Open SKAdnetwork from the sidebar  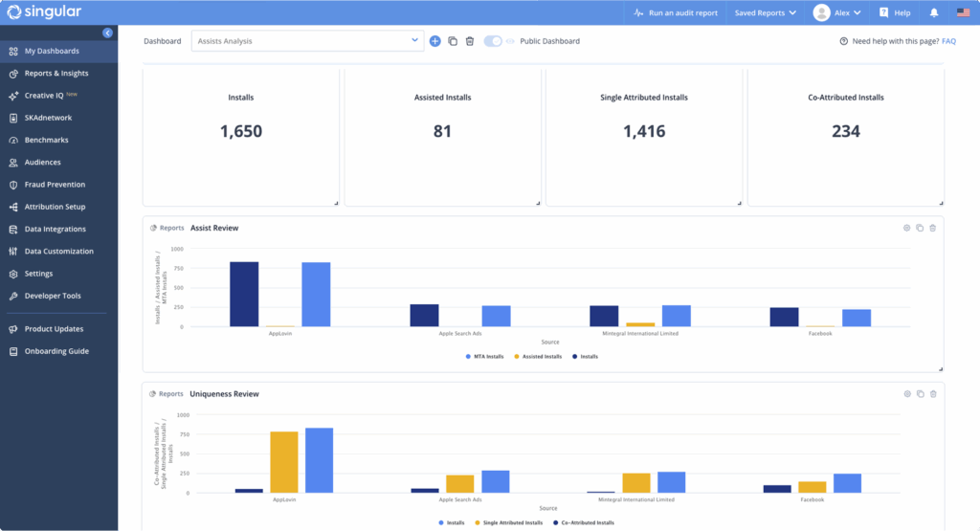click(48, 118)
